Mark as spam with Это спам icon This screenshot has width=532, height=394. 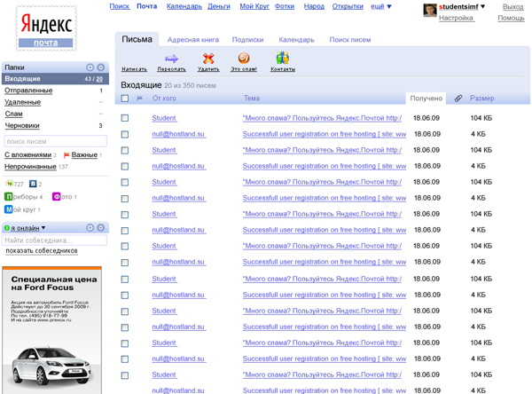pyautogui.click(x=243, y=59)
